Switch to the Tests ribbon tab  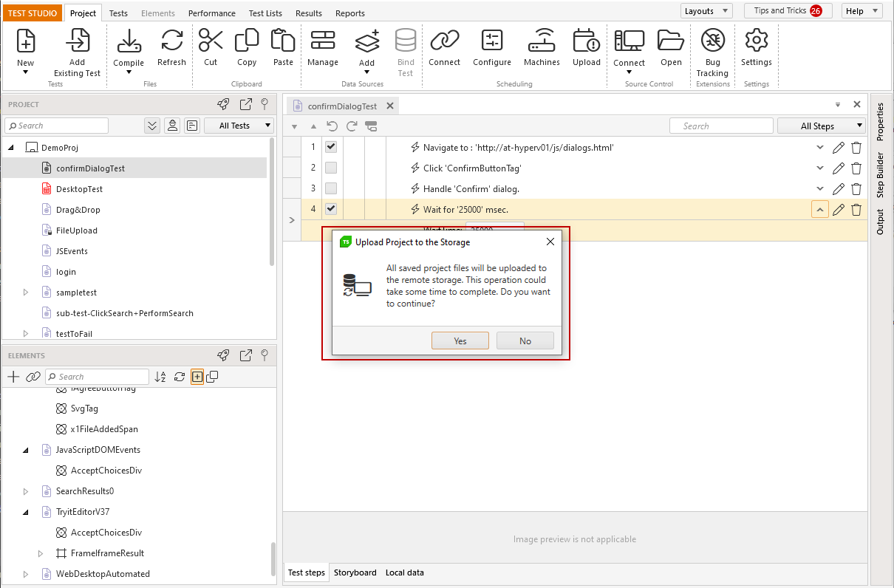(x=118, y=13)
